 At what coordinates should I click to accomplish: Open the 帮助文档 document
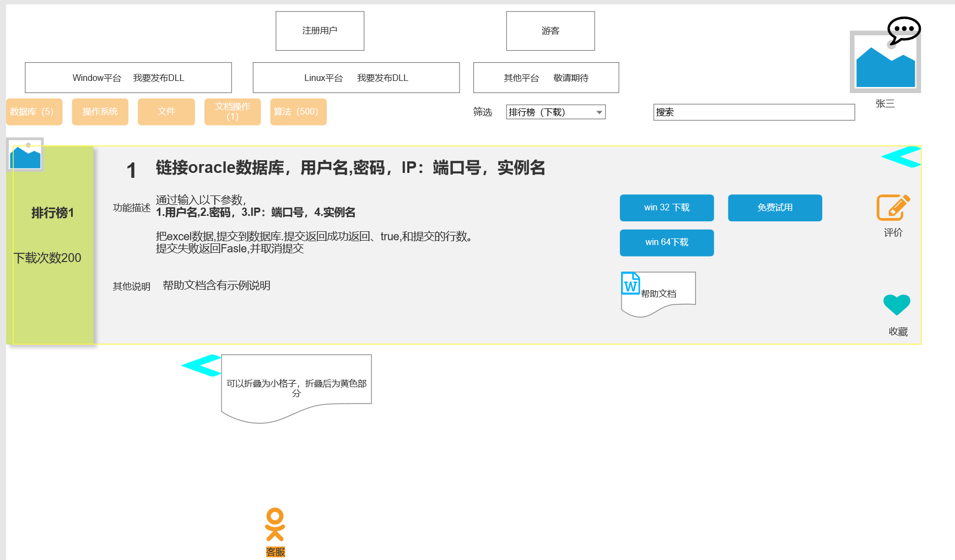pyautogui.click(x=659, y=293)
